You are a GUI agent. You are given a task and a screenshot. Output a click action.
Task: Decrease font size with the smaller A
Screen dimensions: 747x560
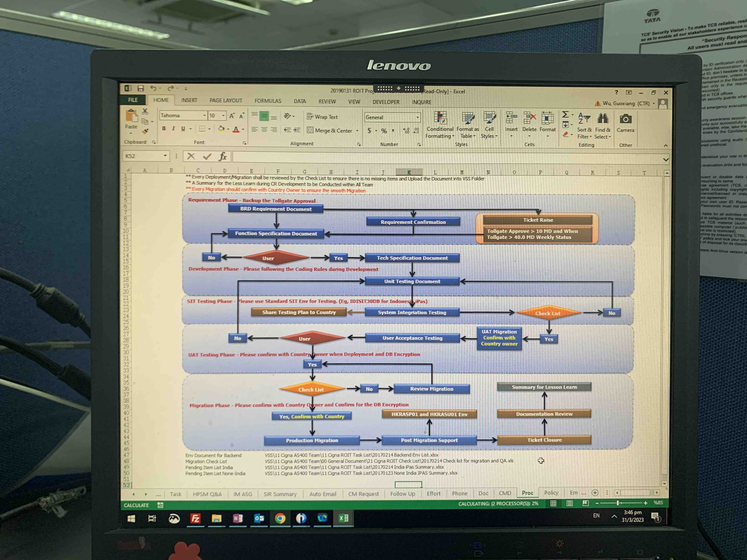tap(241, 116)
